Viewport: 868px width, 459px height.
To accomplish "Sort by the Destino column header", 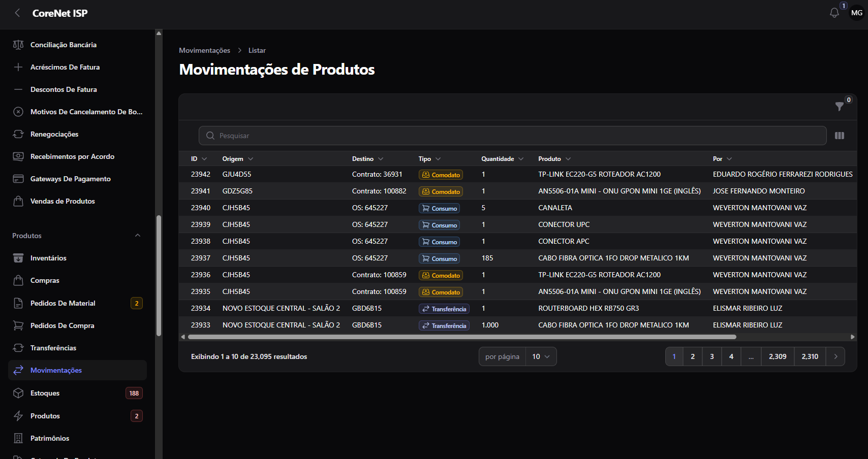I will [x=368, y=159].
